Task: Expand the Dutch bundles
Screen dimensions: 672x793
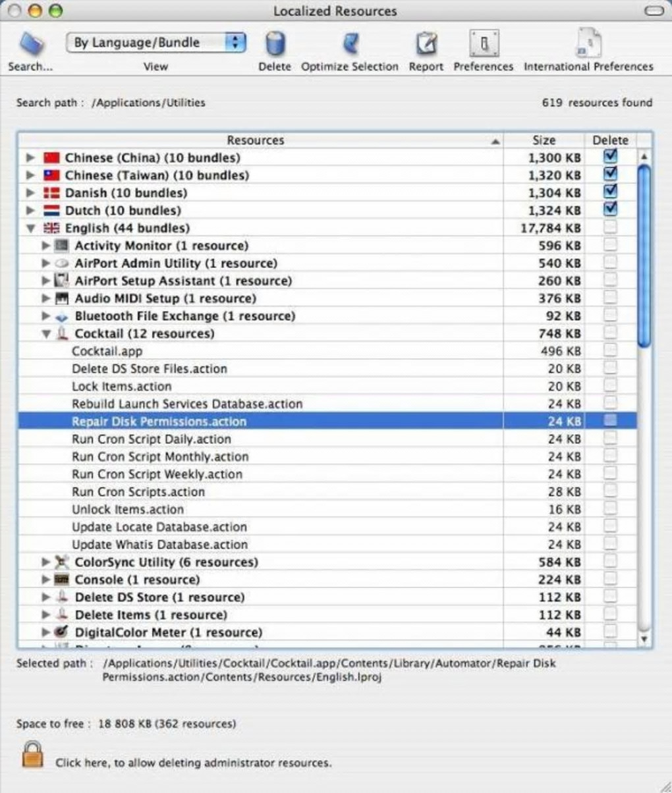Action: [x=30, y=211]
